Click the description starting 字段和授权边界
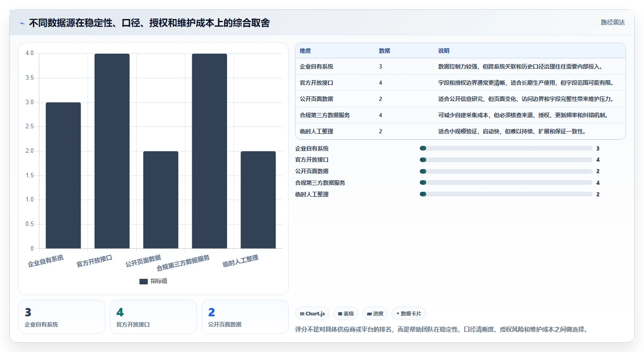This screenshot has width=644, height=352. click(526, 83)
